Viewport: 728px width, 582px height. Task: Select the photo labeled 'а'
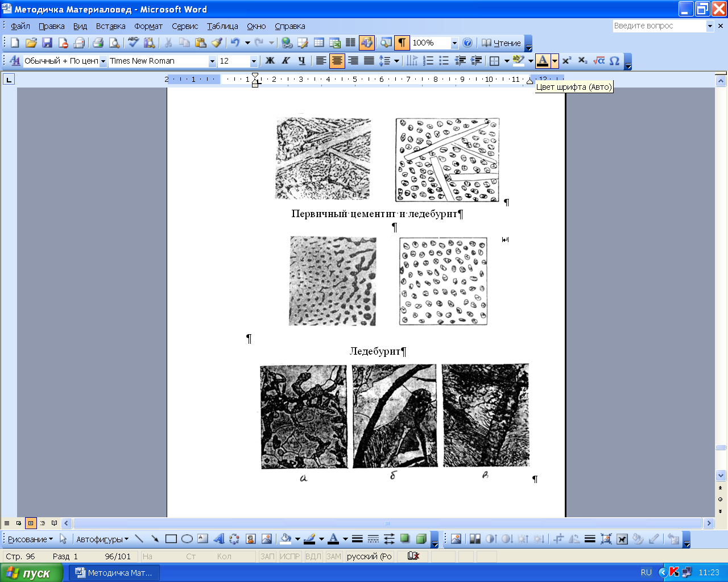pos(304,417)
